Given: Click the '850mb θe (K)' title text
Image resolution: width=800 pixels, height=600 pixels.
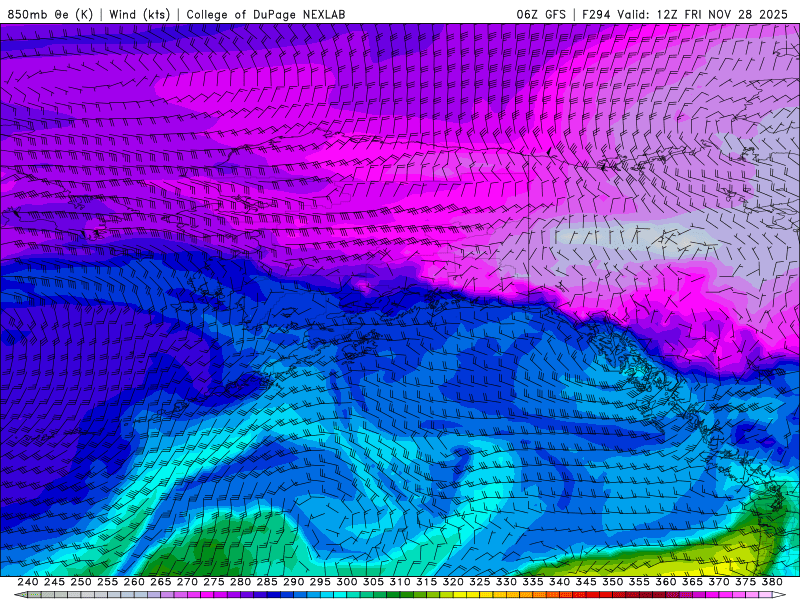Looking at the screenshot, I should pos(50,14).
